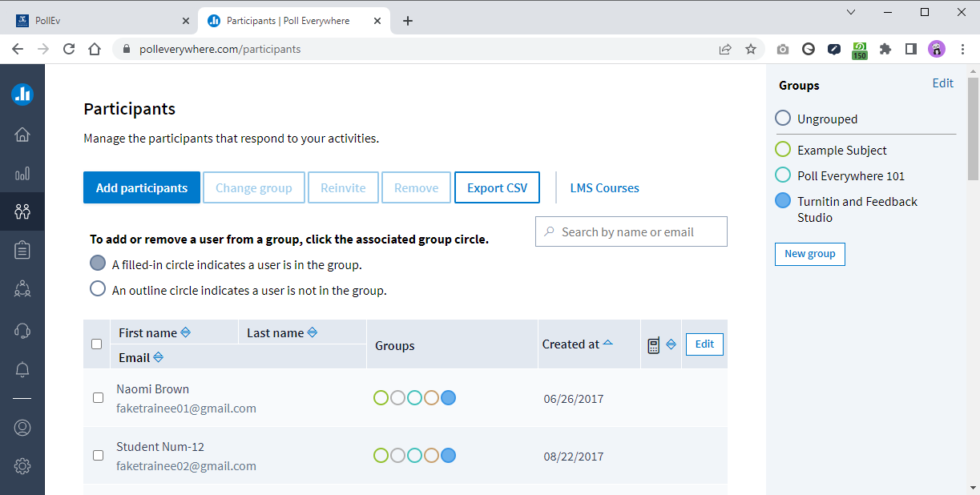Viewport: 980px width, 495px height.
Task: Click the Remove button
Action: click(x=417, y=187)
